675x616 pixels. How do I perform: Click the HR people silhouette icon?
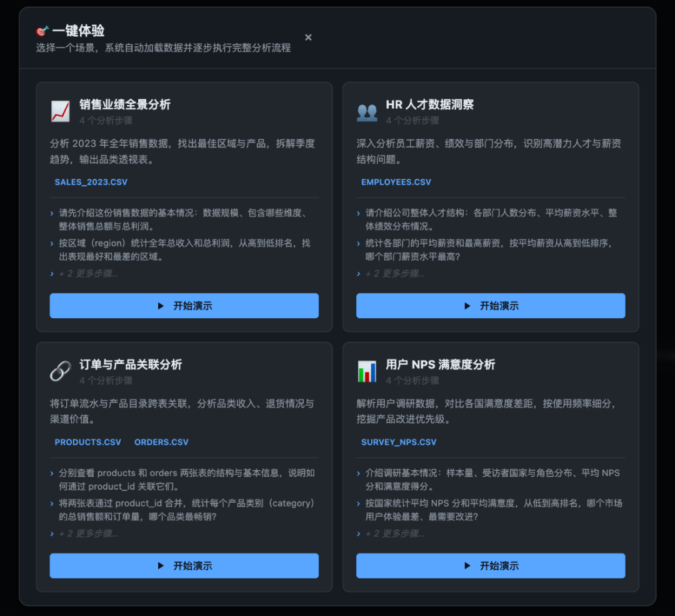[367, 111]
